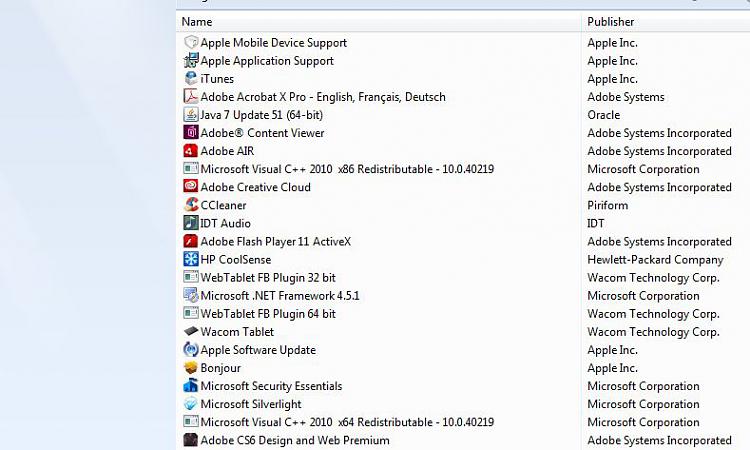Select the 'Bonjour' program name
750x450 pixels.
[x=221, y=368]
